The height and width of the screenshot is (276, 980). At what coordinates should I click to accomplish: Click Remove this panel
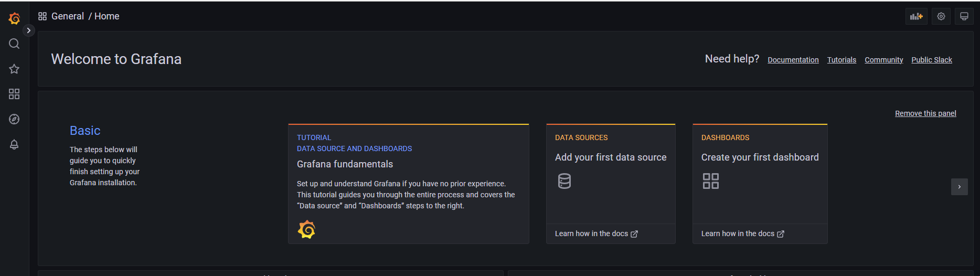[925, 113]
